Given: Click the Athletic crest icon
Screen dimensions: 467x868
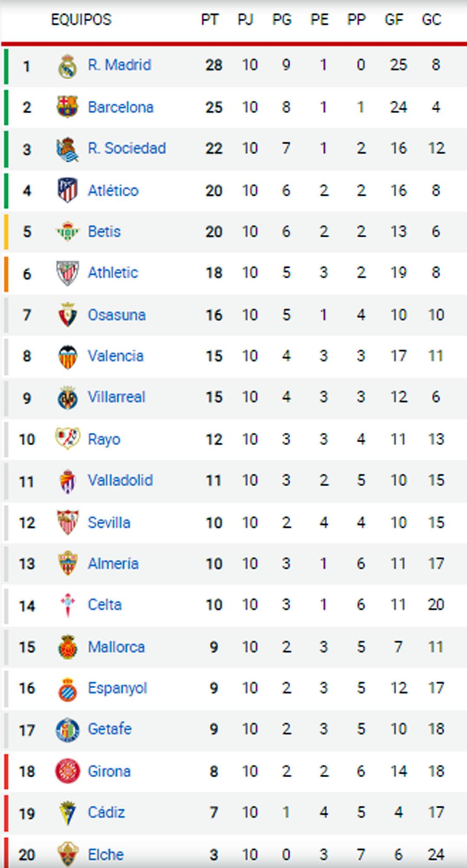Looking at the screenshot, I should (x=67, y=273).
